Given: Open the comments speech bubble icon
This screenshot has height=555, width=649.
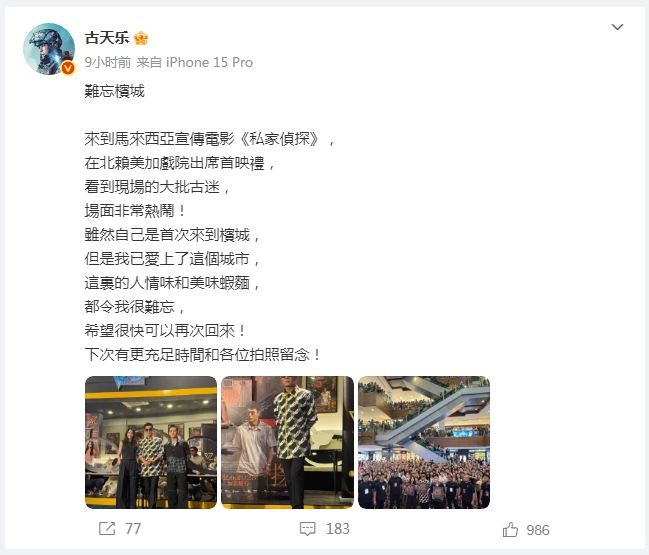Looking at the screenshot, I should click(308, 529).
